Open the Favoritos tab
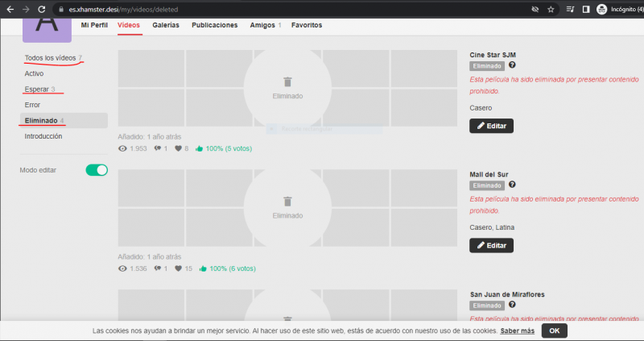 point(307,25)
